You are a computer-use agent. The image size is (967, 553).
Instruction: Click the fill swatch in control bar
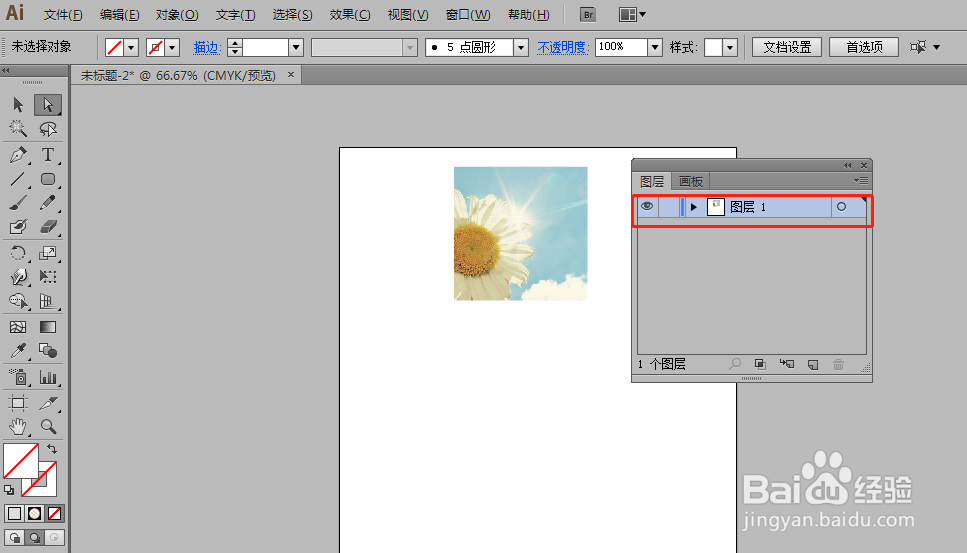[x=114, y=47]
